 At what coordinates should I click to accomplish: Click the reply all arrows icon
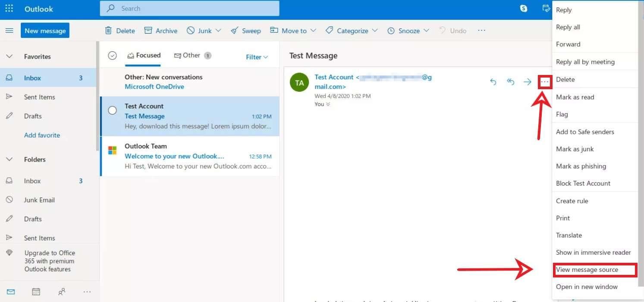coord(510,82)
